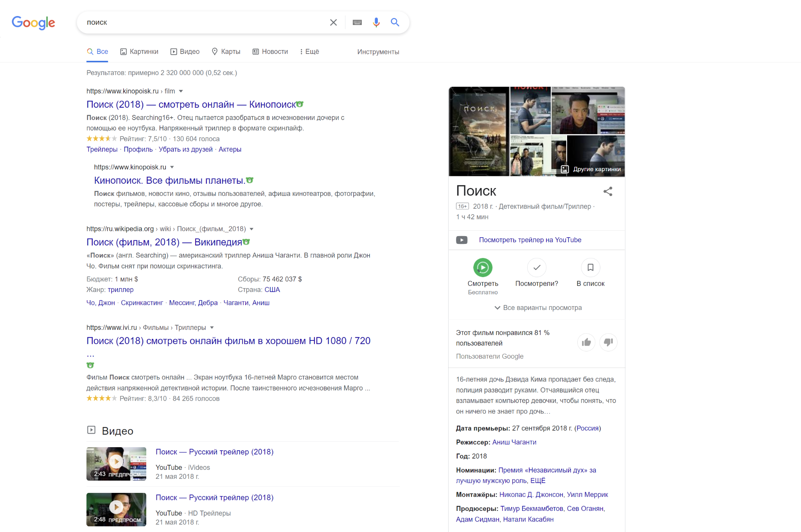
Task: Open Скринкастинг link
Action: coord(142,303)
